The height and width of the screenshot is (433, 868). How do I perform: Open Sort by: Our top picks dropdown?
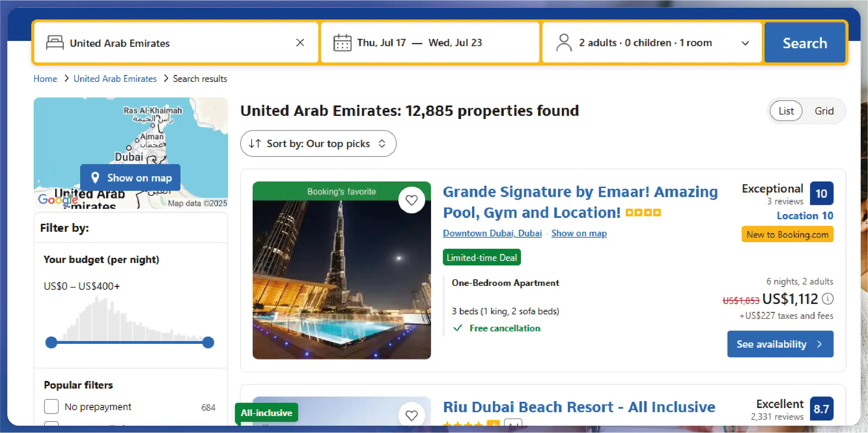pyautogui.click(x=318, y=144)
